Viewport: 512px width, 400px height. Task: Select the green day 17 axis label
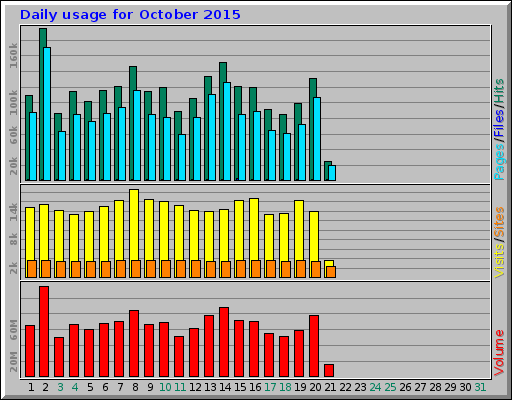click(x=270, y=387)
